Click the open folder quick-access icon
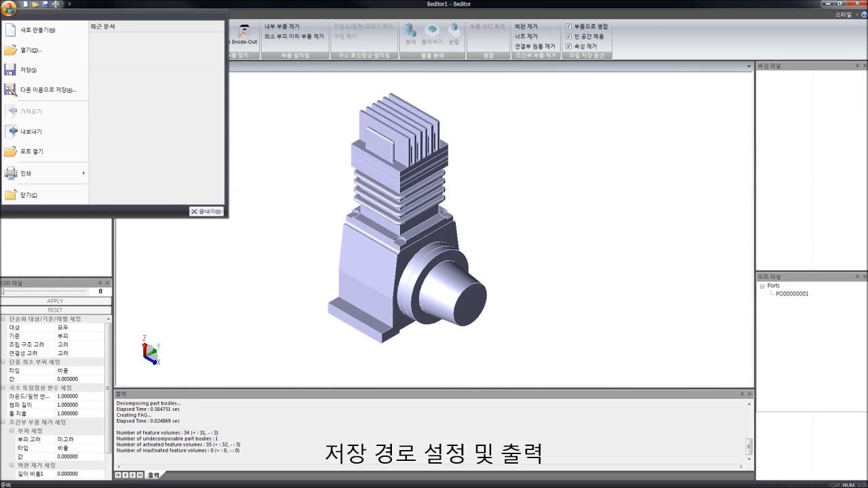Screen dimensions: 868x488 (x=35, y=4)
